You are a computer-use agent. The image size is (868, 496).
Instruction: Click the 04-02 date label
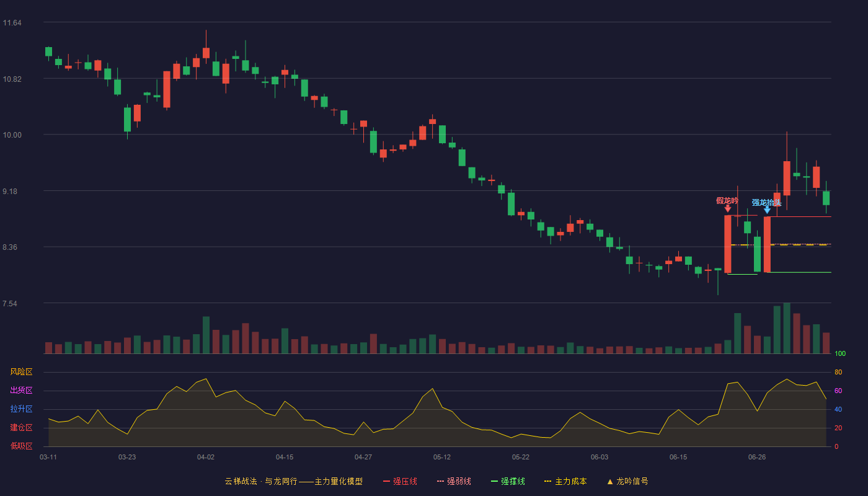206,457
